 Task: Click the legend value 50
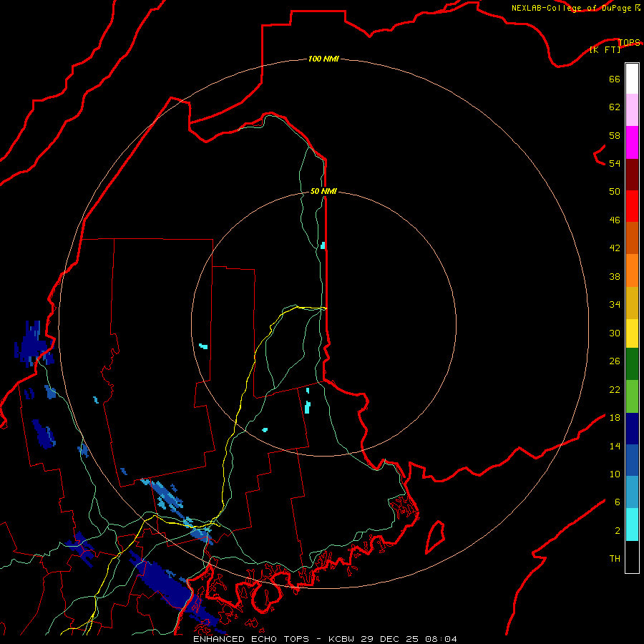click(x=615, y=192)
